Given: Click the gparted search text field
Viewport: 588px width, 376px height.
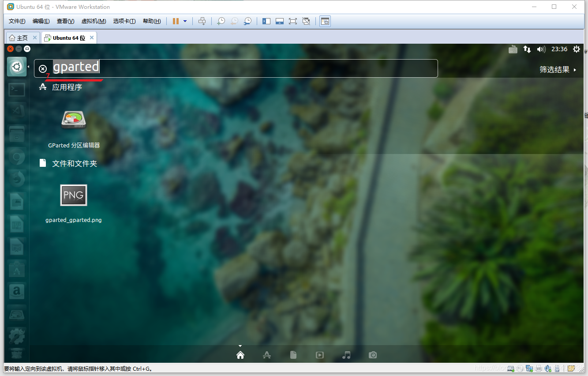Looking at the screenshot, I should click(x=243, y=68).
